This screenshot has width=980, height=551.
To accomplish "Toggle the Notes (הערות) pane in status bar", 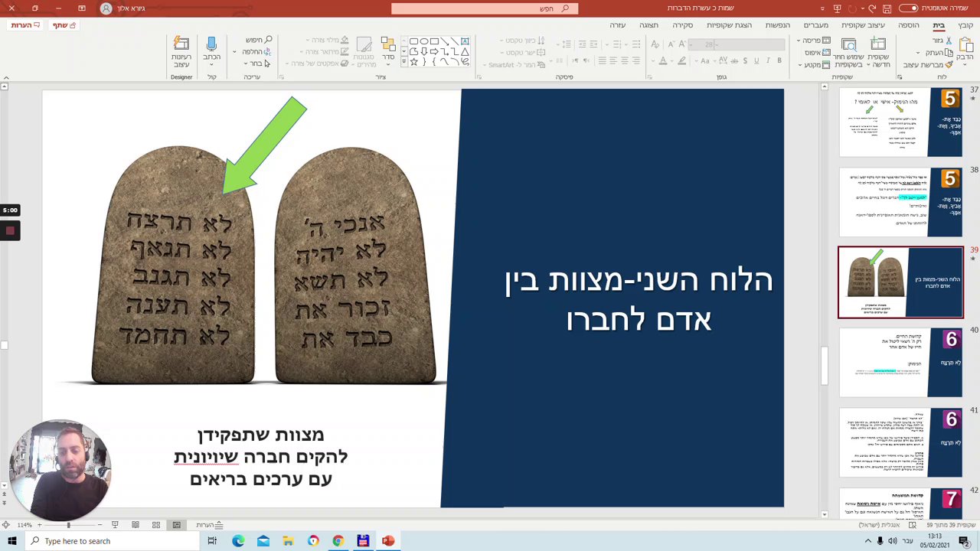I will click(210, 525).
